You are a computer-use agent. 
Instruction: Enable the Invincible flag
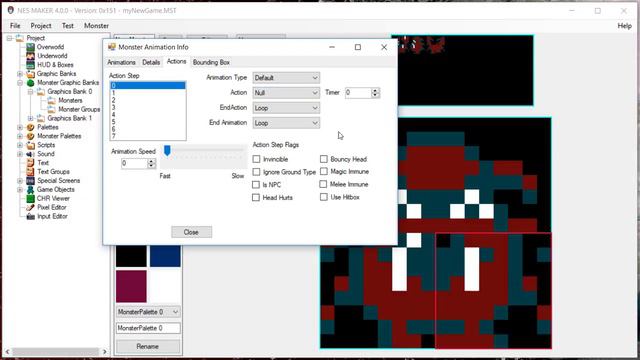256,159
